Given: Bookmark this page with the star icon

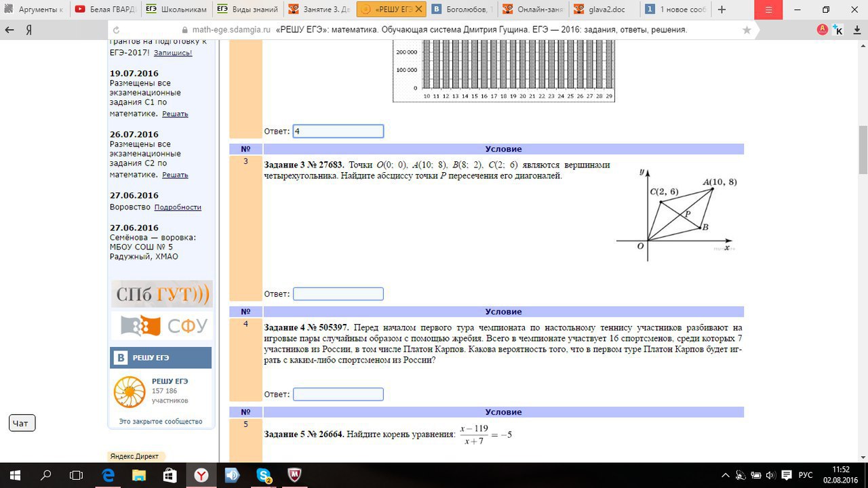Looking at the screenshot, I should (x=745, y=30).
